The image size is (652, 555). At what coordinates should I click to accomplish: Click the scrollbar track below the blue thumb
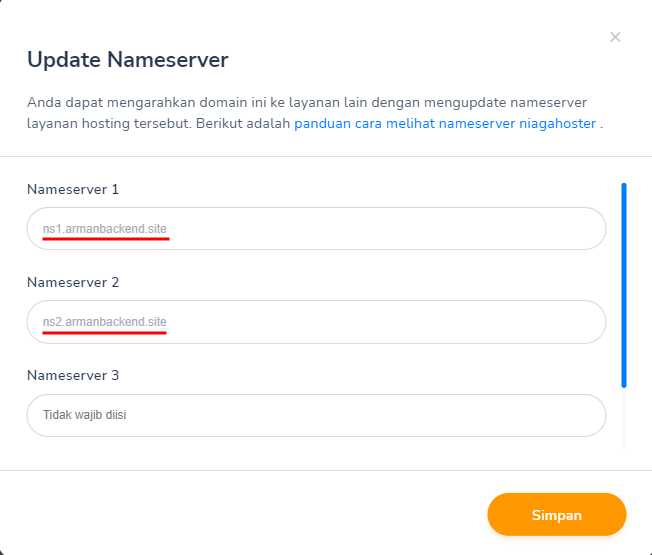623,418
